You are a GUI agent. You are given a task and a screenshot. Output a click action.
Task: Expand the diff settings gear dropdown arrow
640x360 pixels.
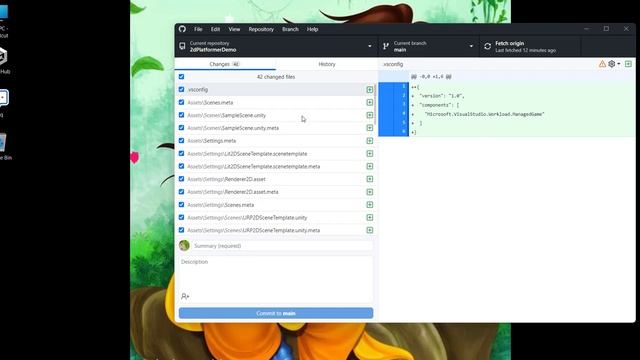pos(619,64)
